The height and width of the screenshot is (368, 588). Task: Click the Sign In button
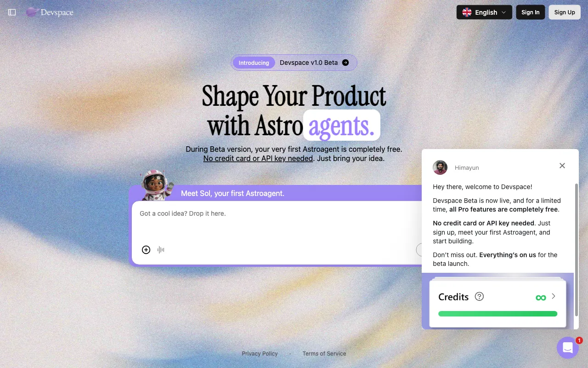[x=531, y=12]
